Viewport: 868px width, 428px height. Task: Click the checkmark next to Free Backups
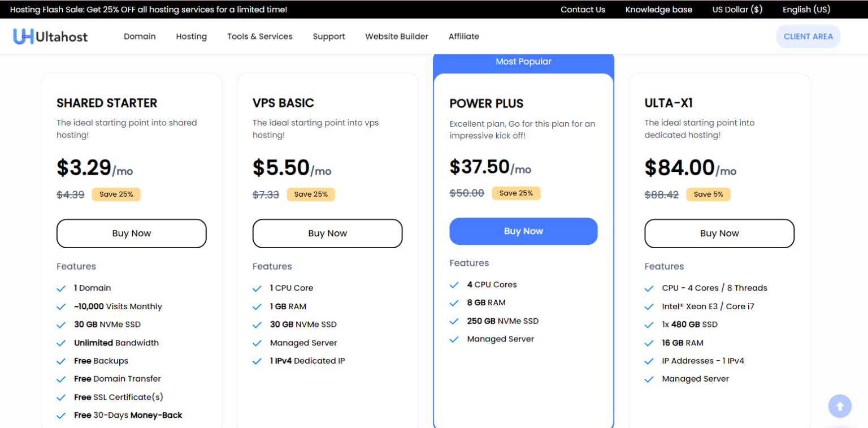click(61, 361)
